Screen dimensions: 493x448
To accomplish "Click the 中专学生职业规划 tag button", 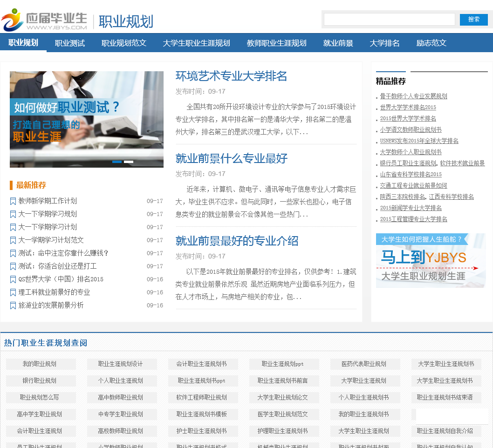I will coord(122,414).
